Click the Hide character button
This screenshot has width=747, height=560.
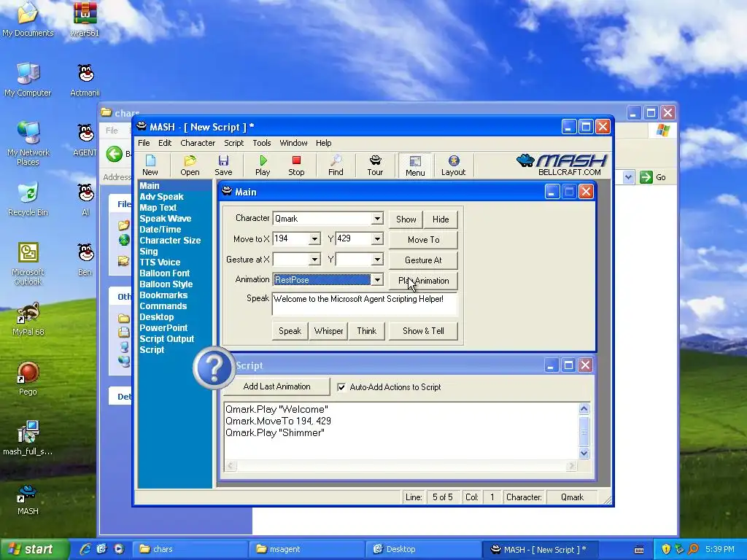pyautogui.click(x=441, y=219)
